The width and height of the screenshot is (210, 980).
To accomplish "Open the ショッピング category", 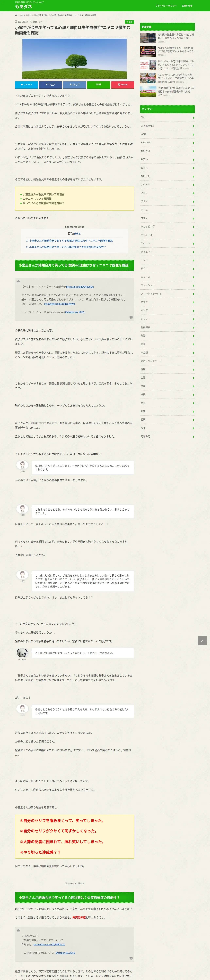I will point(167,227).
